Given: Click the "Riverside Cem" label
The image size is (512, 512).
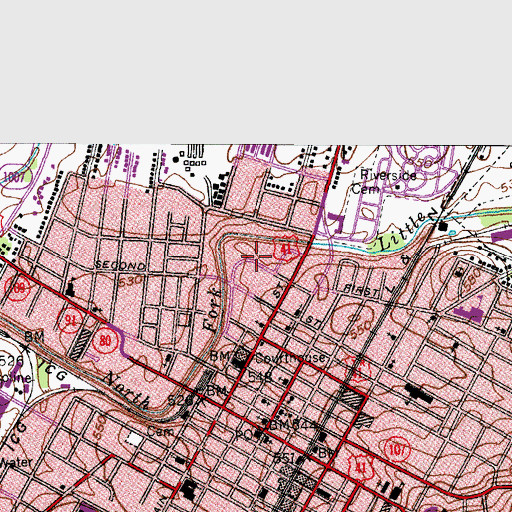Looking at the screenshot, I should [x=384, y=182].
